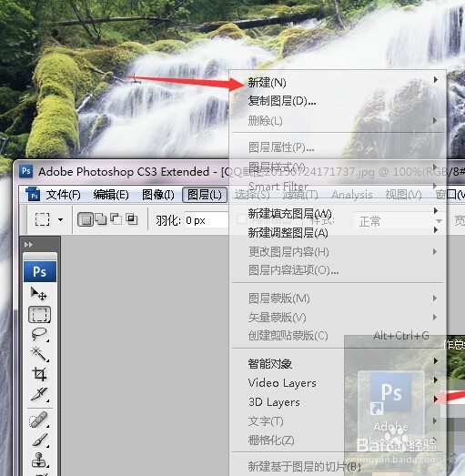Toggle the 消除锯齿 anti-alias checkbox

pyautogui.click(x=241, y=218)
